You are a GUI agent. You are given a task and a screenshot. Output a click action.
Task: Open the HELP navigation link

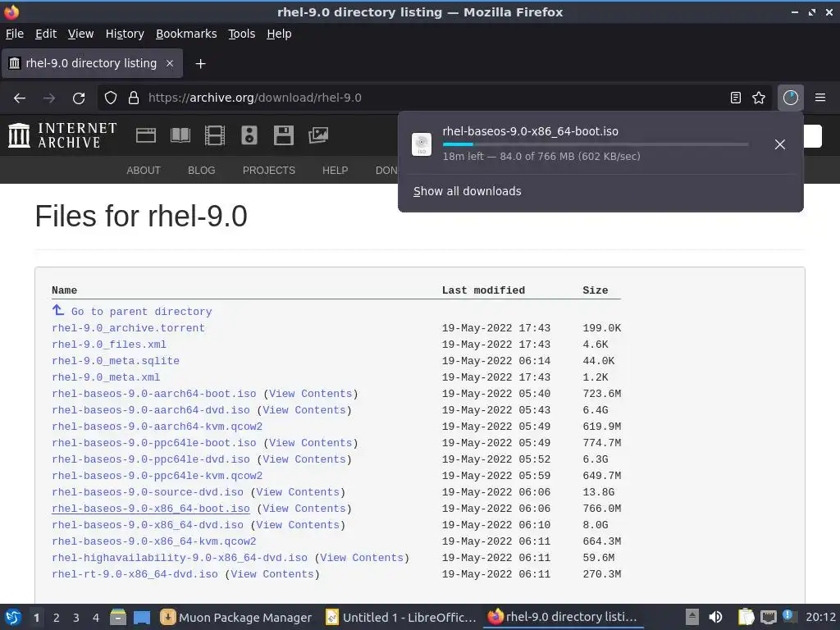tap(335, 171)
